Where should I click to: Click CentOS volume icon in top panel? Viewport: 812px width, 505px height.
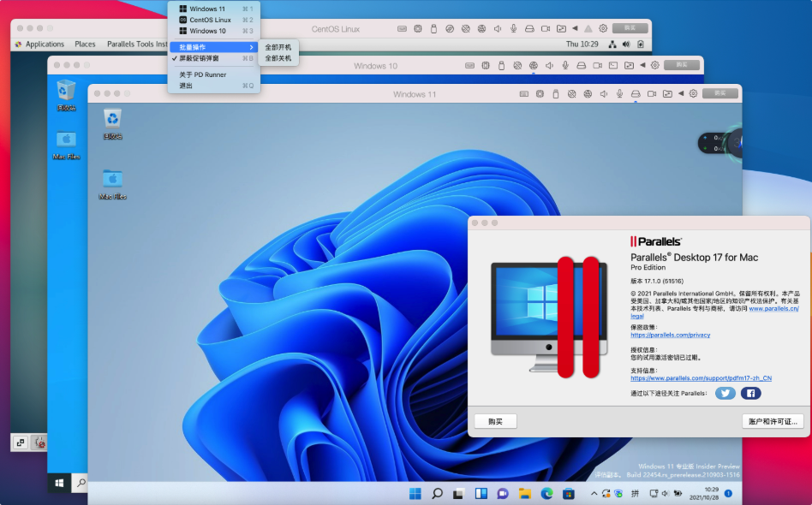tap(626, 45)
